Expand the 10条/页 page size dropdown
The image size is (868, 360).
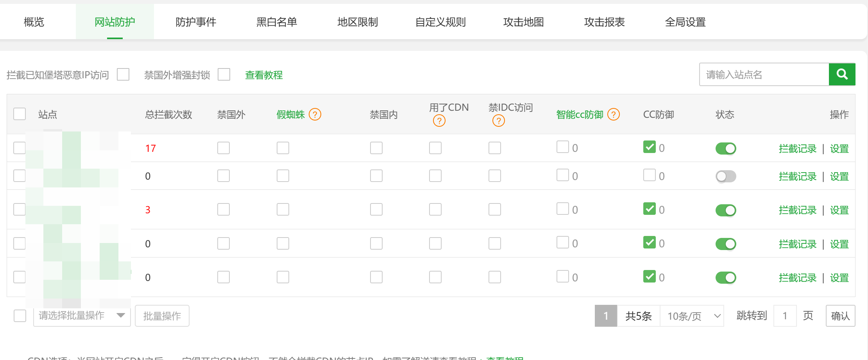[x=692, y=315]
